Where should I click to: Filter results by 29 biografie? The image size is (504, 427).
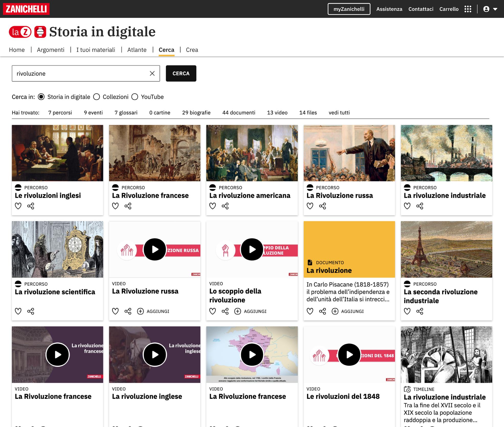[x=196, y=113]
